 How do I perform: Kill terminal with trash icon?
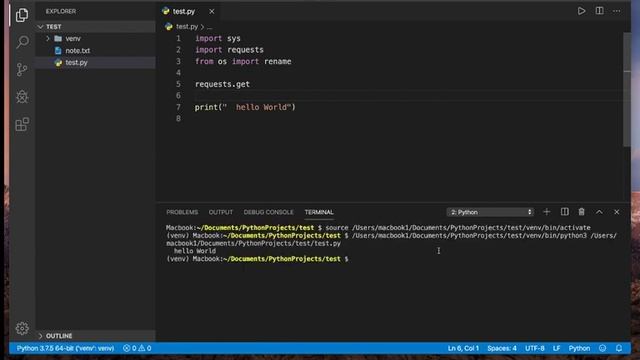(581, 212)
